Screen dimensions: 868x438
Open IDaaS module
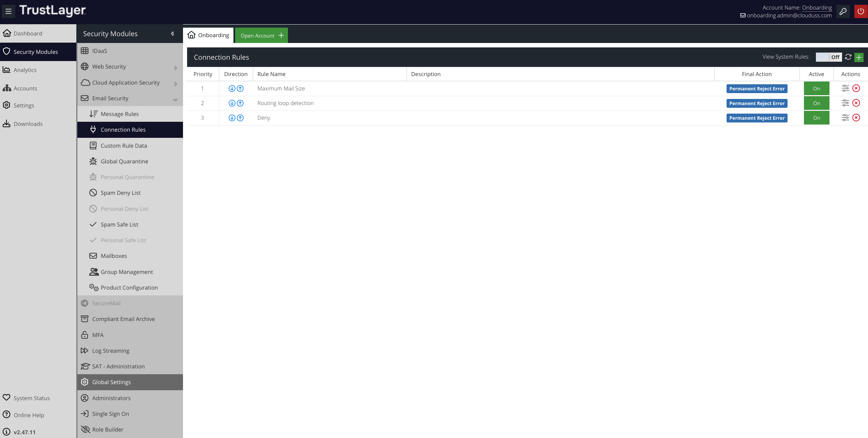click(130, 51)
